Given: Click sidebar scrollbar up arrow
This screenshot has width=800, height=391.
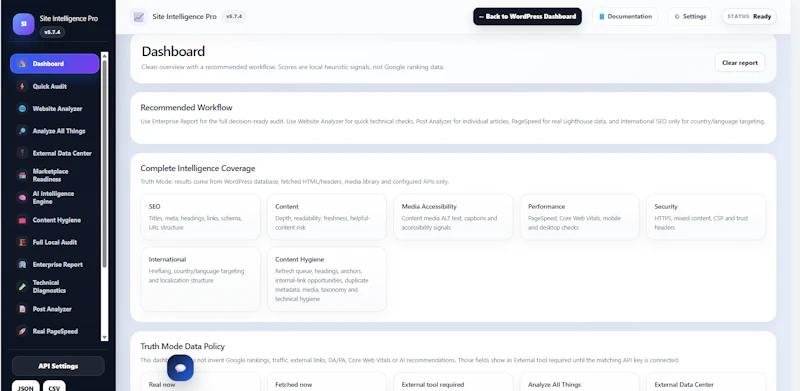Looking at the screenshot, I should [x=105, y=55].
